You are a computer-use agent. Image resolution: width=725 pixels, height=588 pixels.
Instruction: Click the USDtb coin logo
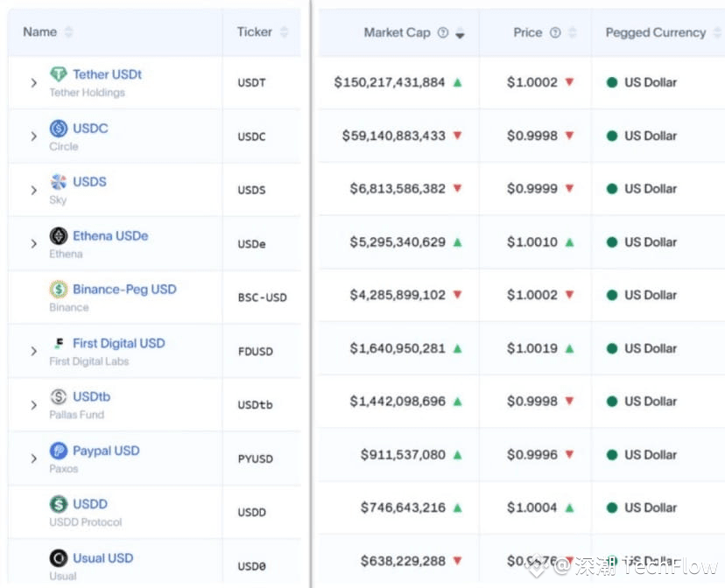(59, 396)
